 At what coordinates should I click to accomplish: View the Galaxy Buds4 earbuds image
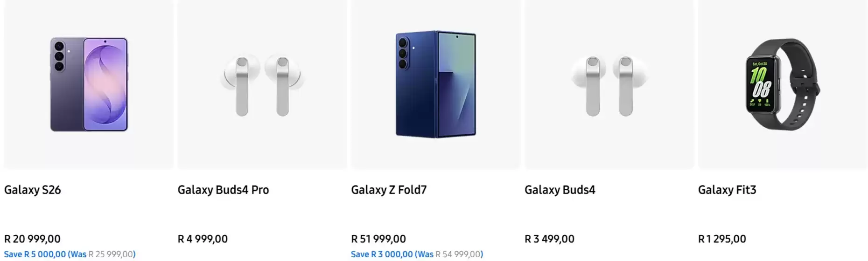click(x=609, y=86)
